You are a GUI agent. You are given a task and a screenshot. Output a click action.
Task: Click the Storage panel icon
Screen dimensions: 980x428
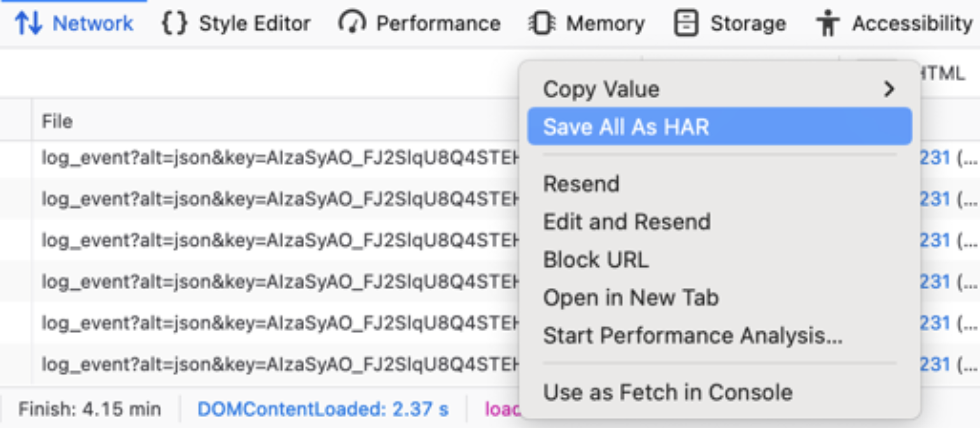686,24
